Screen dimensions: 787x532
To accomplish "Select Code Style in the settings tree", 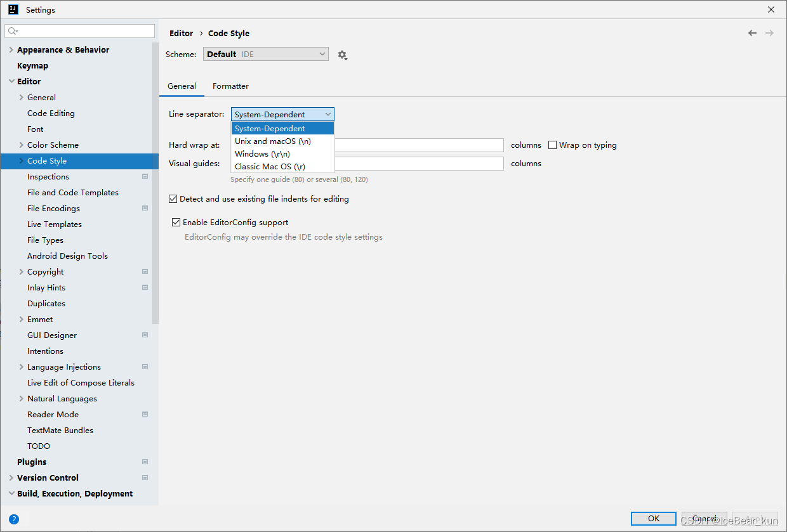I will tap(46, 160).
